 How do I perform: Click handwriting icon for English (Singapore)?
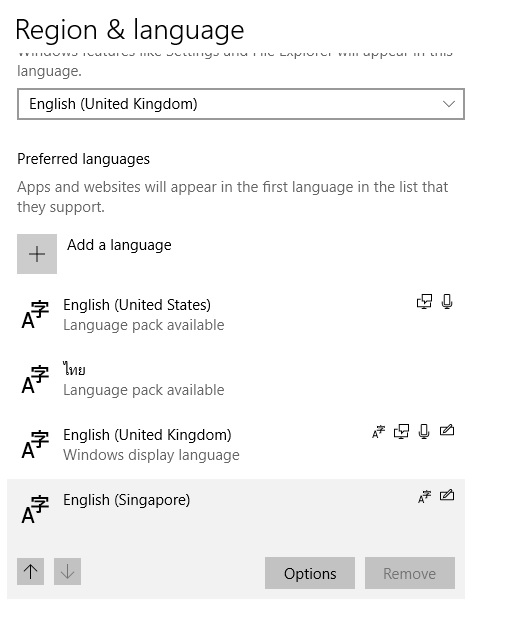(x=447, y=495)
